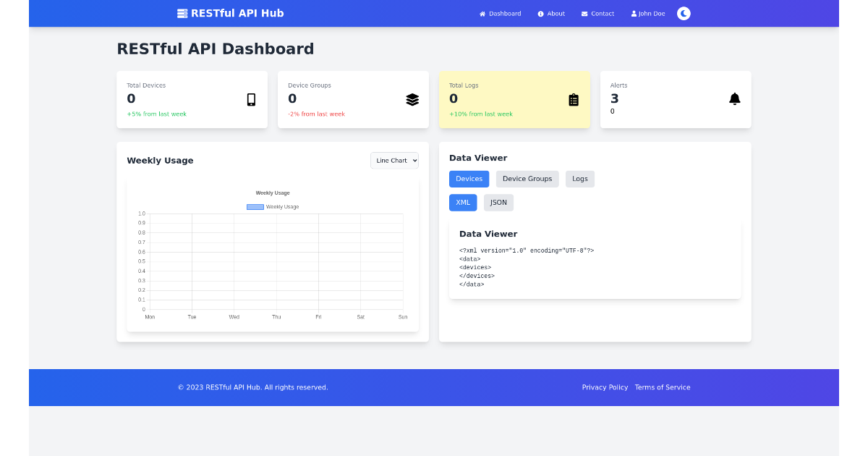Select the XML data format

[x=462, y=202]
